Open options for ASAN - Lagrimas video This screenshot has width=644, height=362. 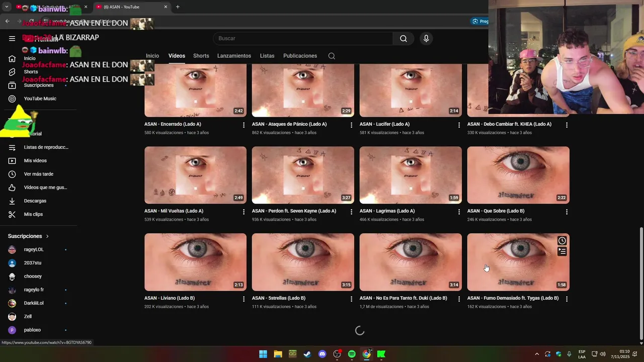point(459,212)
